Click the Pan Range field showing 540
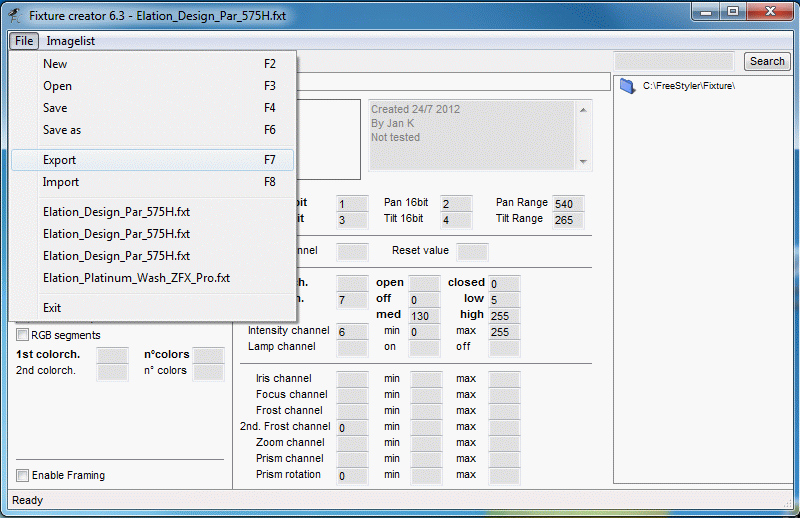 [x=568, y=204]
